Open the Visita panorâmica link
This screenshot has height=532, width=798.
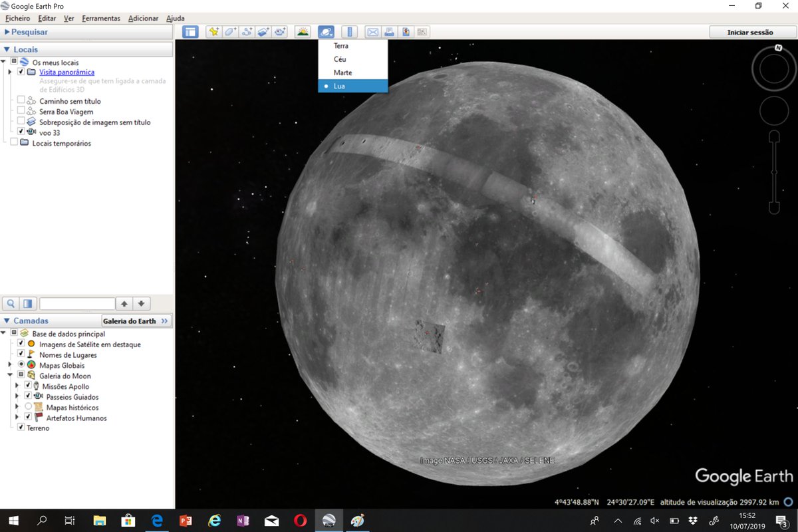[66, 72]
